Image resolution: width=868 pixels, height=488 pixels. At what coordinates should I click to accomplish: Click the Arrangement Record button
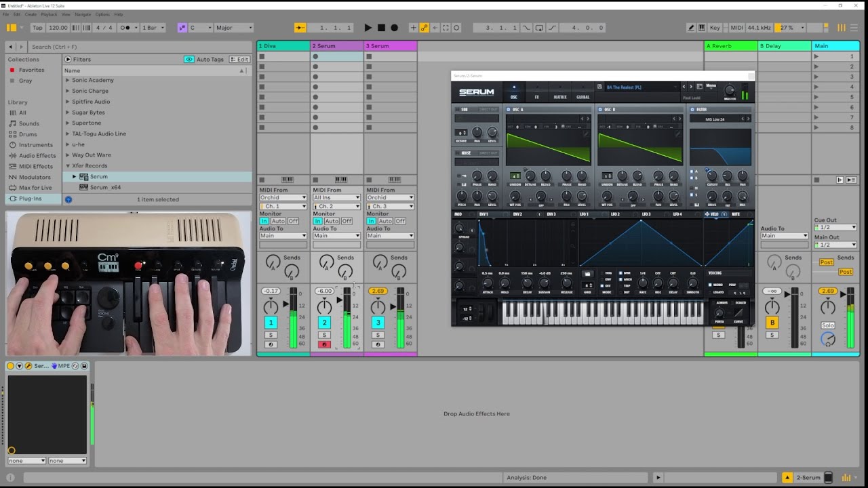click(x=394, y=28)
